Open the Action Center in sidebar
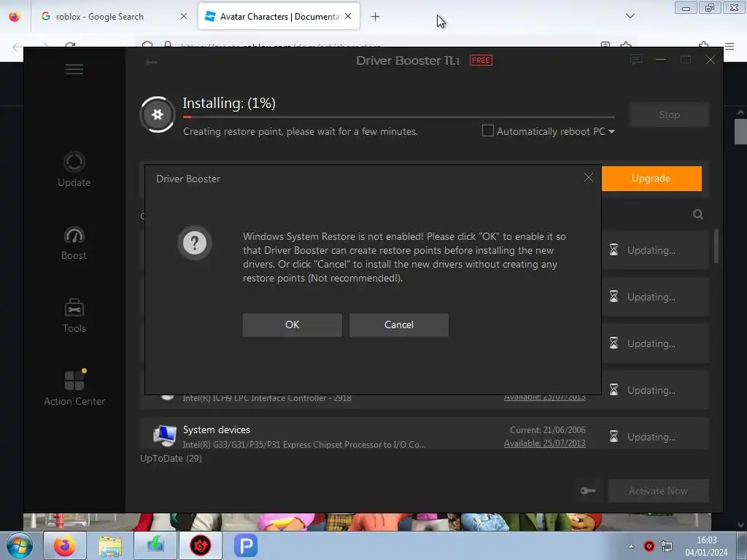Viewport: 747px width, 560px height. pos(74,388)
